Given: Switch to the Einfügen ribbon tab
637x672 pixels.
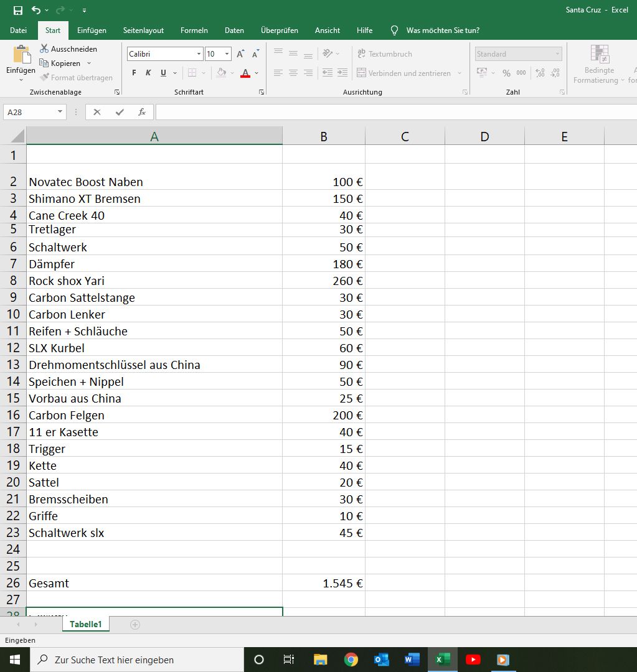Looking at the screenshot, I should (x=92, y=30).
